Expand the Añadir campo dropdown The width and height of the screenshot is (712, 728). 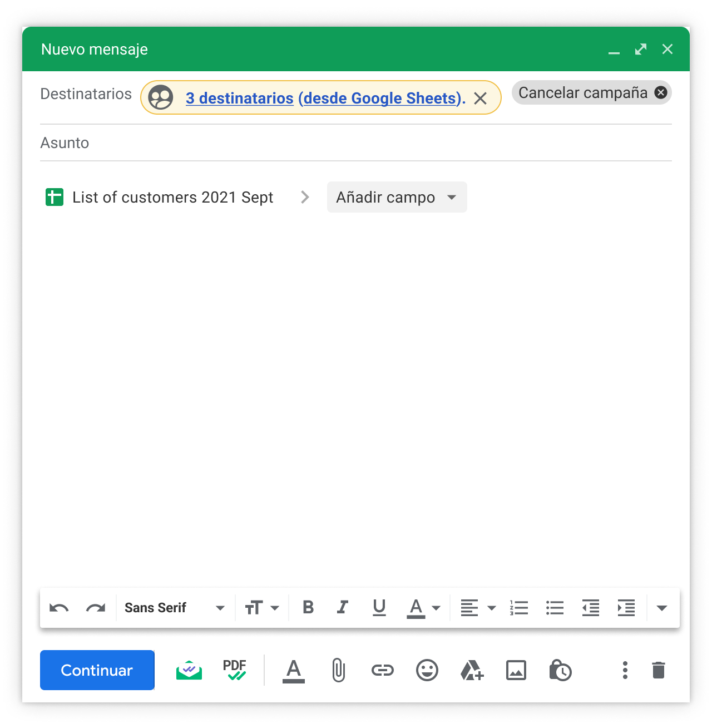[x=397, y=198]
